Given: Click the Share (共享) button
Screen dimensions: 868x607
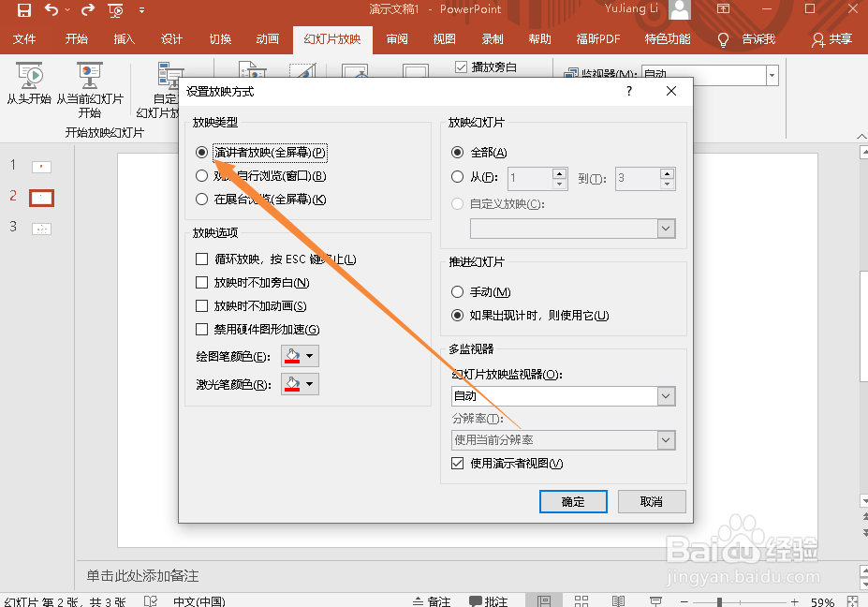Looking at the screenshot, I should [831, 39].
